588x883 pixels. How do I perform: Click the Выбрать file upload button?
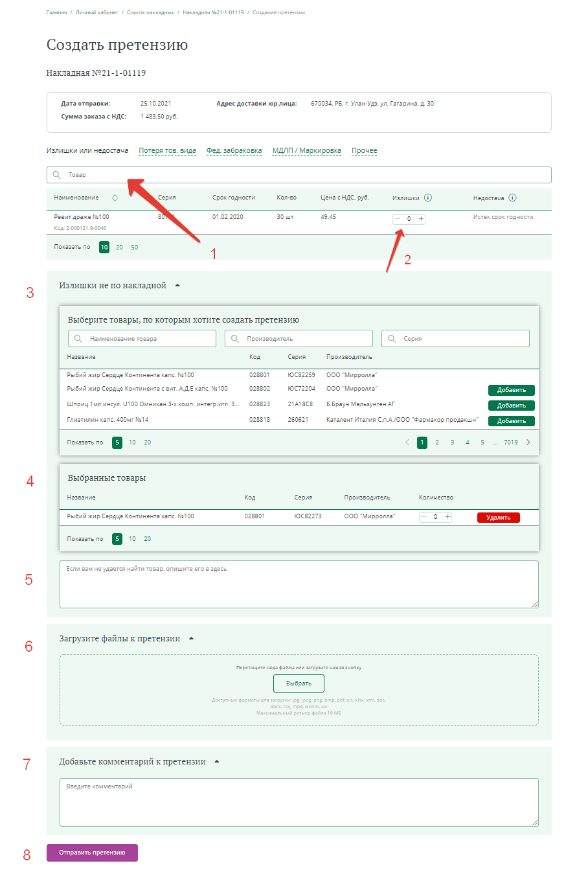click(299, 683)
